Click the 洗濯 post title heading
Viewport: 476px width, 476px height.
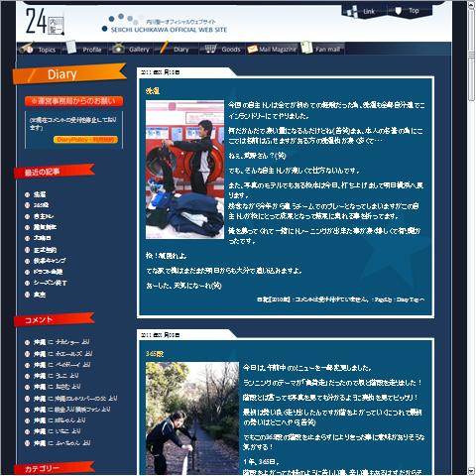tap(153, 91)
